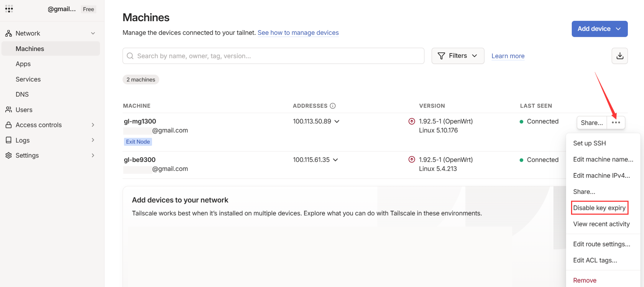Click the Access controls lock icon

[x=9, y=125]
